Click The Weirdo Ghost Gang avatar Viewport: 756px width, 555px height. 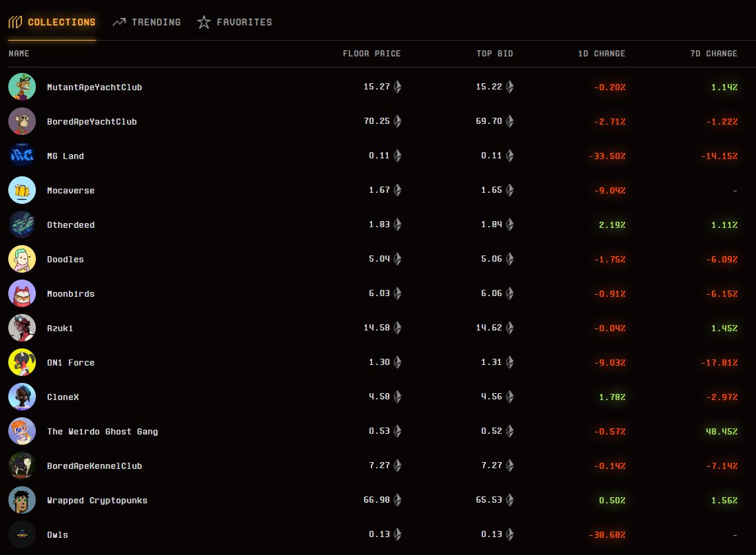click(x=22, y=431)
